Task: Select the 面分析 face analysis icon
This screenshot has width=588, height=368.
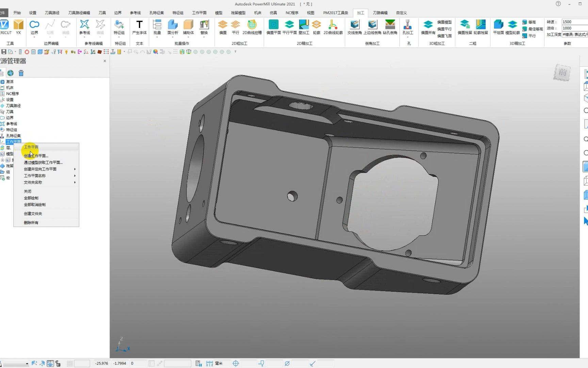Action: 173,27
